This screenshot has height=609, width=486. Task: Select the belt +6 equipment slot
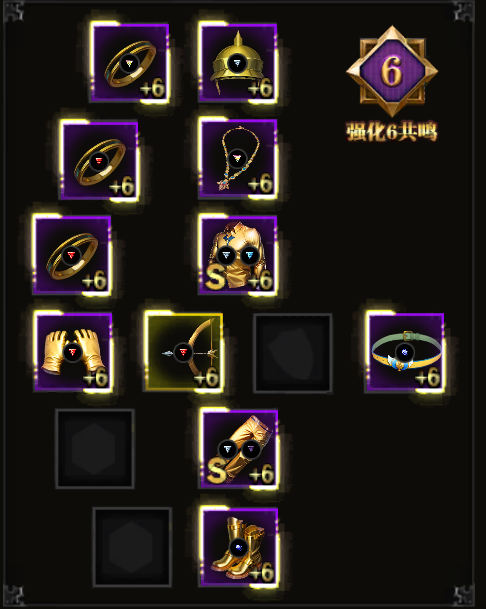click(x=405, y=352)
